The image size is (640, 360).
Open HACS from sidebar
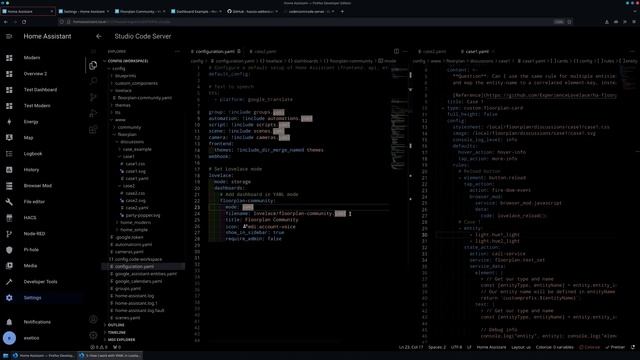coord(30,218)
